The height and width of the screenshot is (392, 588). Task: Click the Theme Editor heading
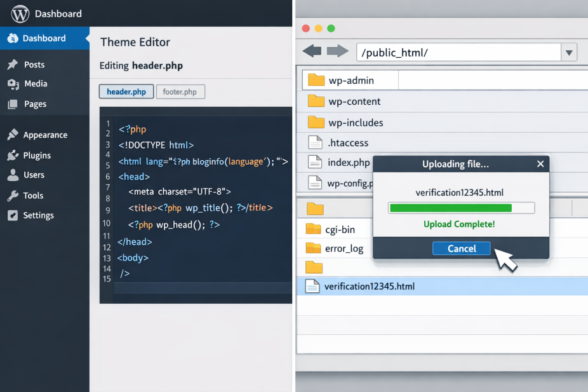tap(135, 42)
